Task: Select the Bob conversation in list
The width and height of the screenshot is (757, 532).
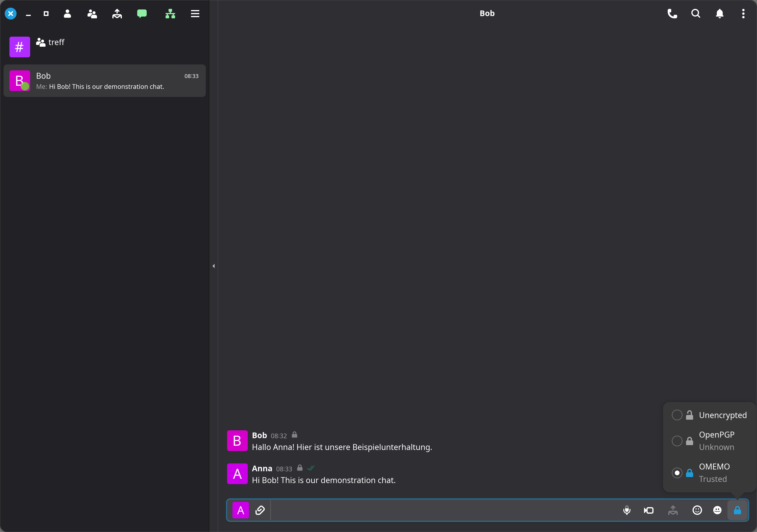Action: point(104,81)
